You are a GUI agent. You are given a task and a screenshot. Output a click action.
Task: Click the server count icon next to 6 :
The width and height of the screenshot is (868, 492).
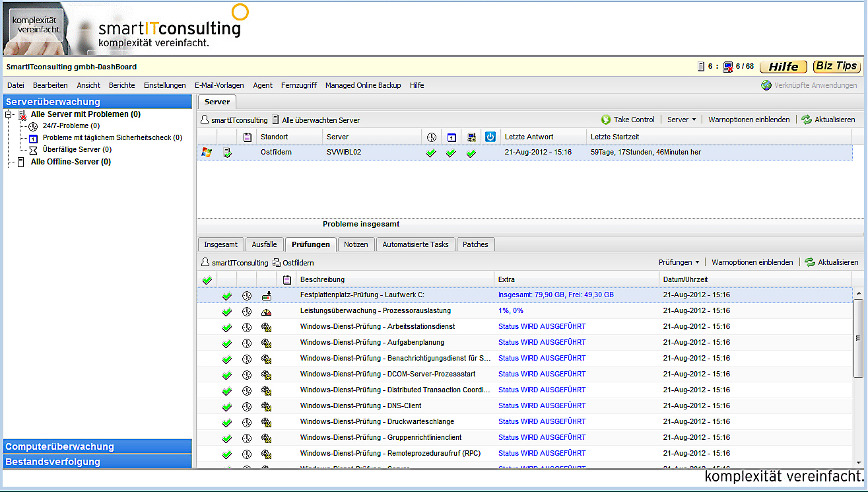701,66
